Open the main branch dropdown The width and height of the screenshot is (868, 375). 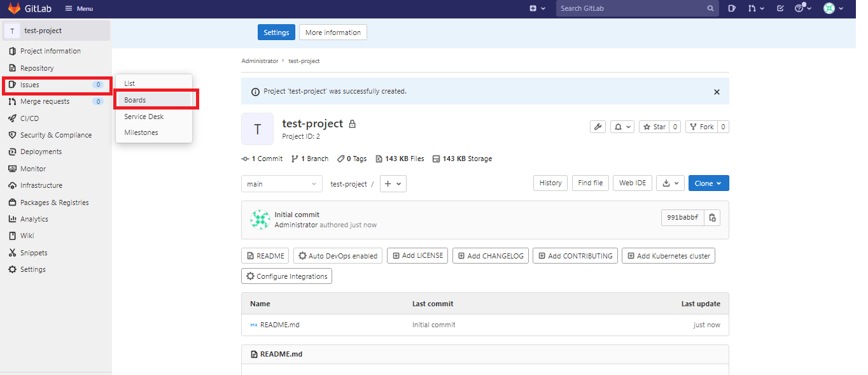[281, 184]
